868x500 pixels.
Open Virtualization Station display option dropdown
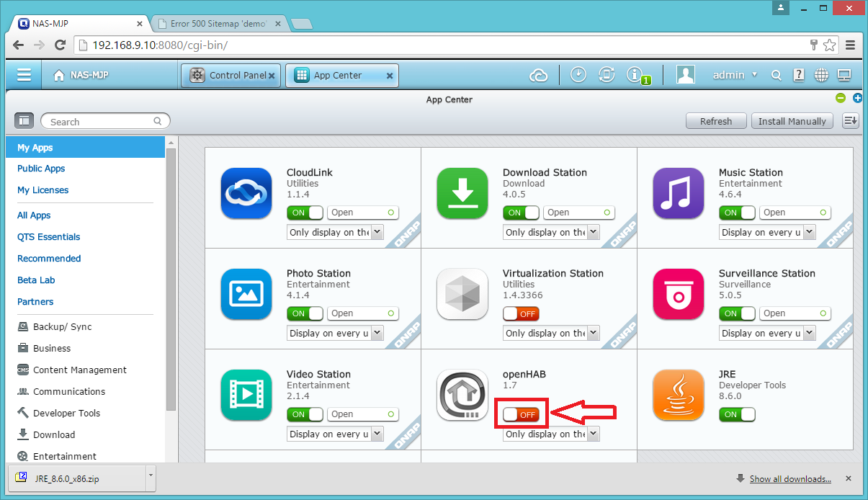(551, 333)
